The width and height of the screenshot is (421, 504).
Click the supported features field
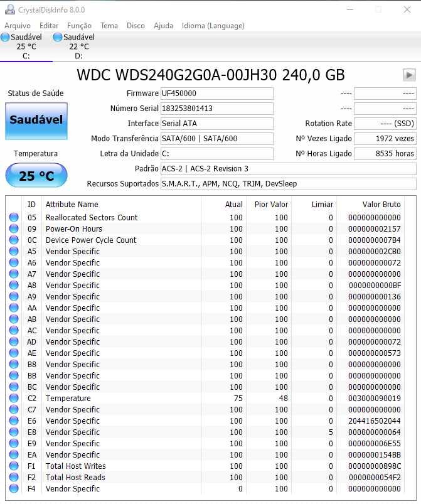pos(288,184)
